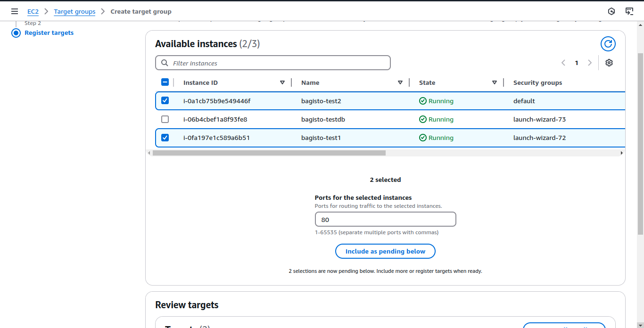Click Include as pending below button
Screen dimensions: 644x328
tap(385, 251)
